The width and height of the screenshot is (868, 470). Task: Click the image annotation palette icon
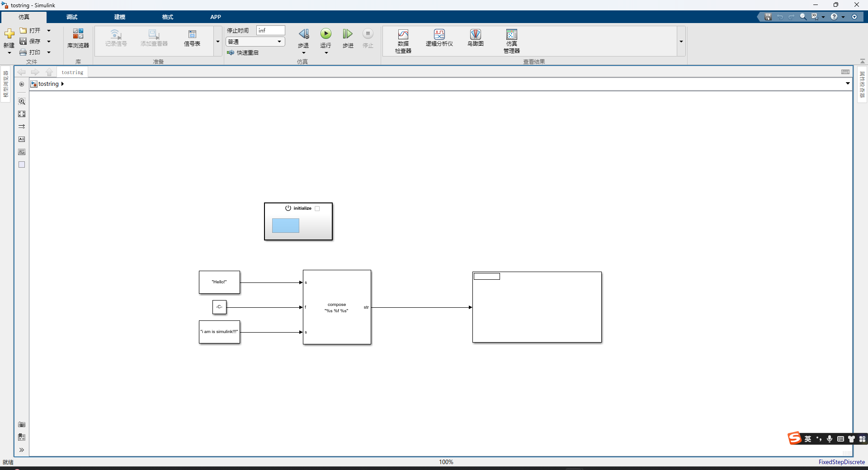coord(22,152)
